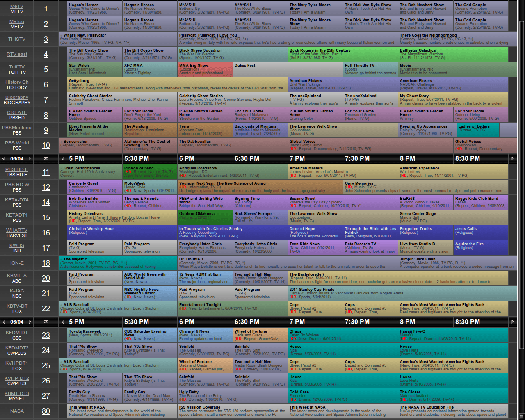Go to previous date in time bar above channel 11

click(x=4, y=158)
